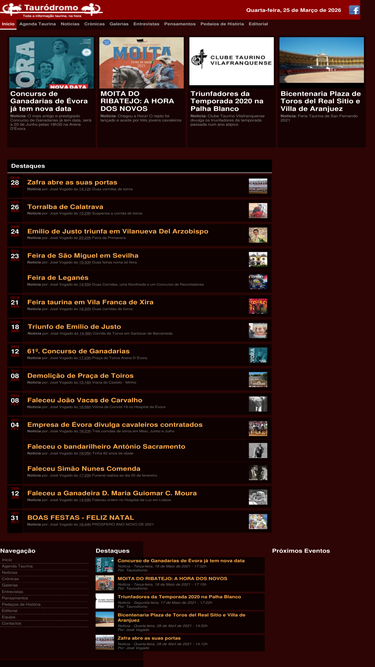
Task: Open 'Faleceu João Vacas de Carvalho' article
Action: pyautogui.click(x=85, y=400)
